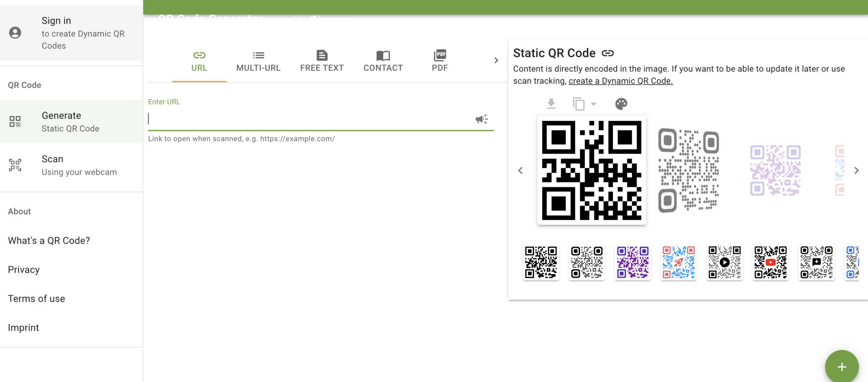Open the color palette customizer
Image resolution: width=868 pixels, height=382 pixels.
point(620,103)
